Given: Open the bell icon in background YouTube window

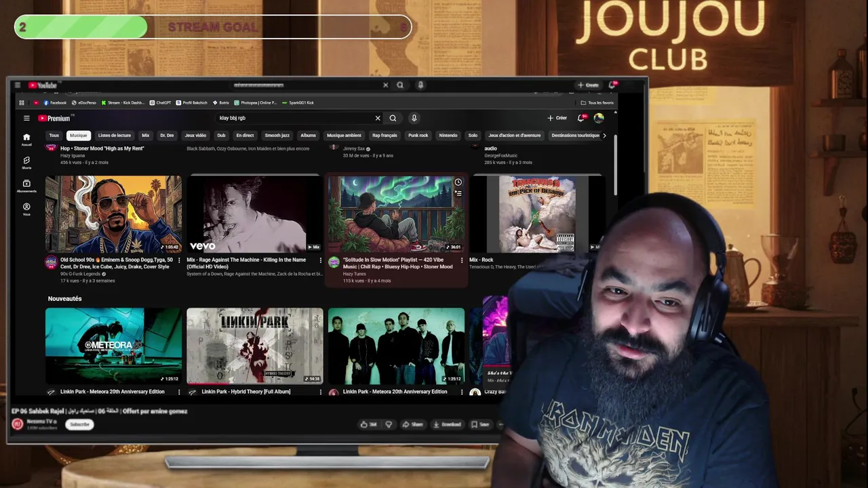Looking at the screenshot, I should (x=612, y=85).
